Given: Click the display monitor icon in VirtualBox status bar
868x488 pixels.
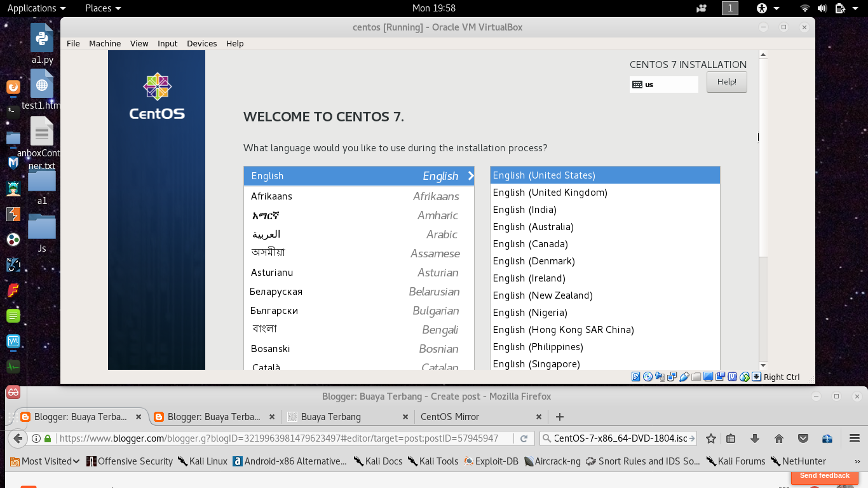Looking at the screenshot, I should pos(708,377).
